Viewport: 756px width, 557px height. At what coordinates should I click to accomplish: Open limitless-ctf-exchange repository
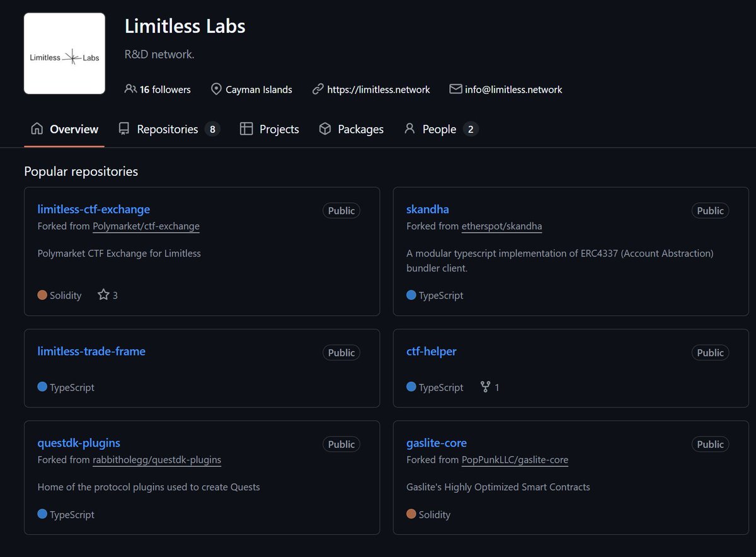(94, 209)
